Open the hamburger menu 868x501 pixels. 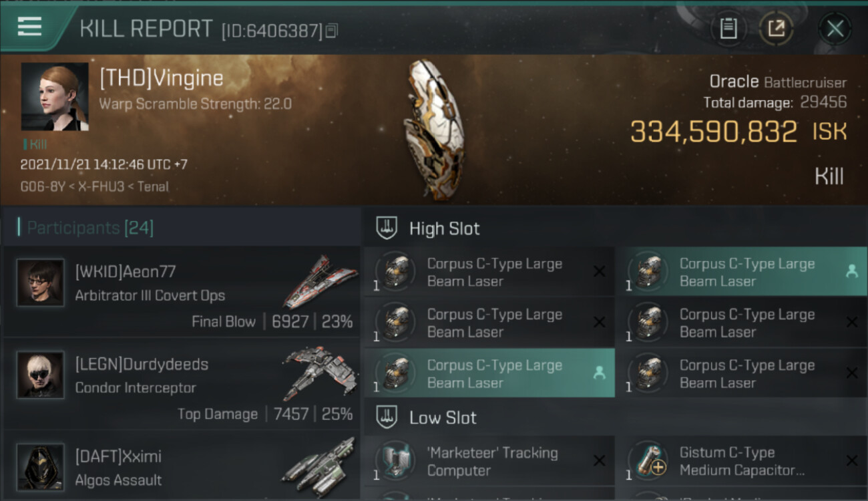pyautogui.click(x=29, y=27)
